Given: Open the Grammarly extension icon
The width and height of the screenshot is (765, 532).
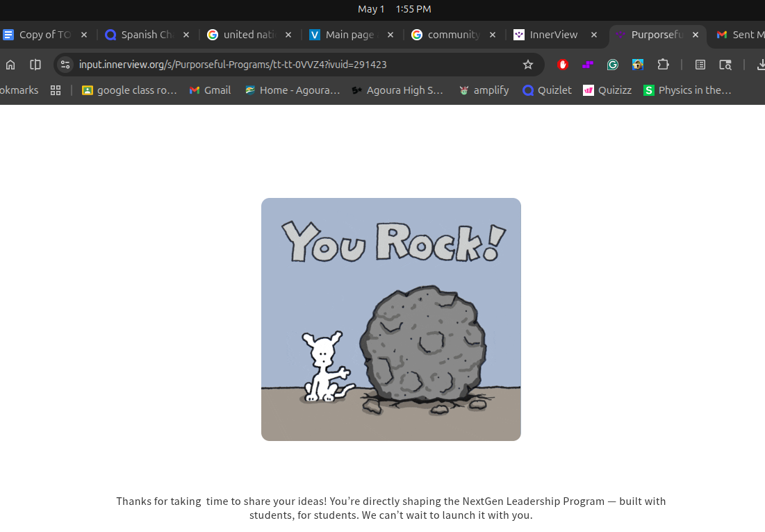Looking at the screenshot, I should [613, 65].
